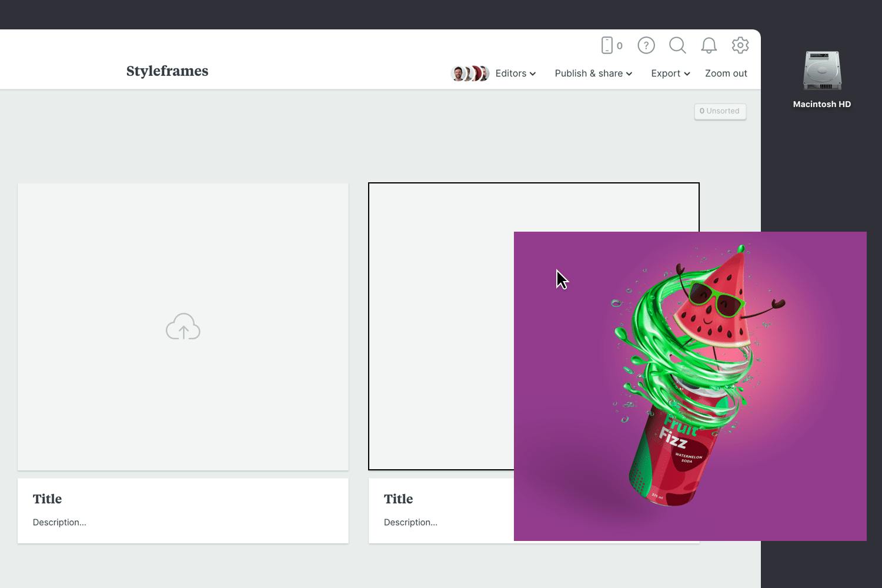
Task: Click the Description field of the first frame
Action: pyautogui.click(x=59, y=522)
